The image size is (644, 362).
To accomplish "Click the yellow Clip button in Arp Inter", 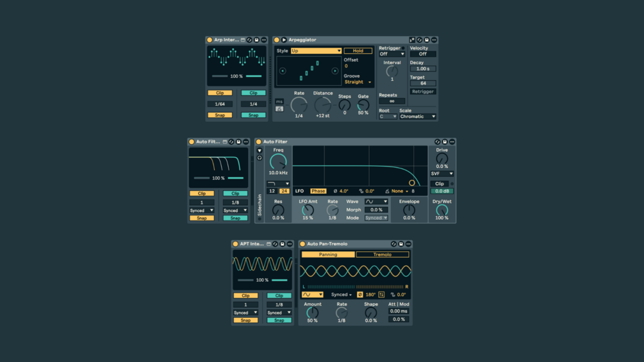I will point(220,93).
